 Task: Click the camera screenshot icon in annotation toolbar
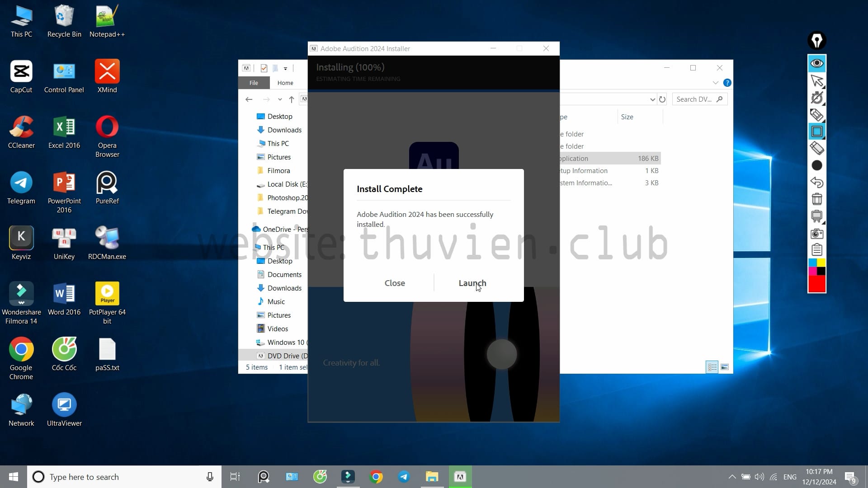(816, 233)
